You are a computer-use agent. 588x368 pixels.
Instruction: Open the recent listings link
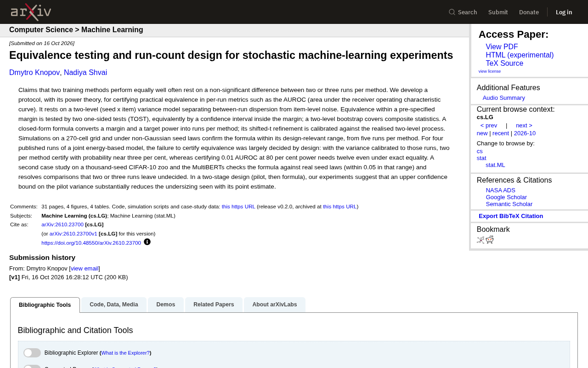point(501,133)
